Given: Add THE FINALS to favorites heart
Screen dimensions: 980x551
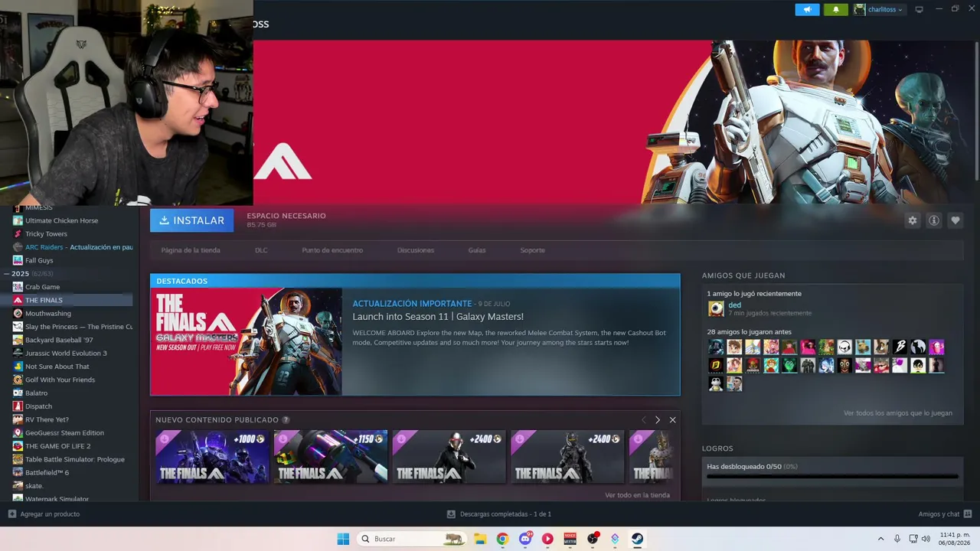Looking at the screenshot, I should tap(955, 220).
